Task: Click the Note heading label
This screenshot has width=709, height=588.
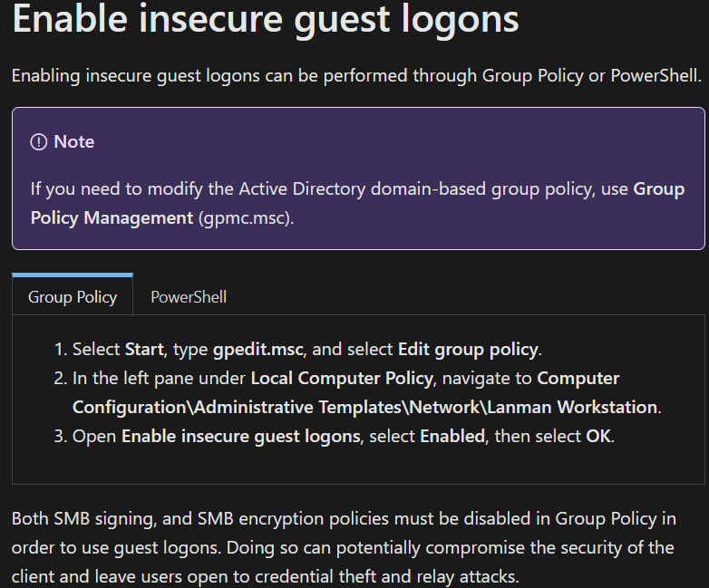Action: [74, 142]
